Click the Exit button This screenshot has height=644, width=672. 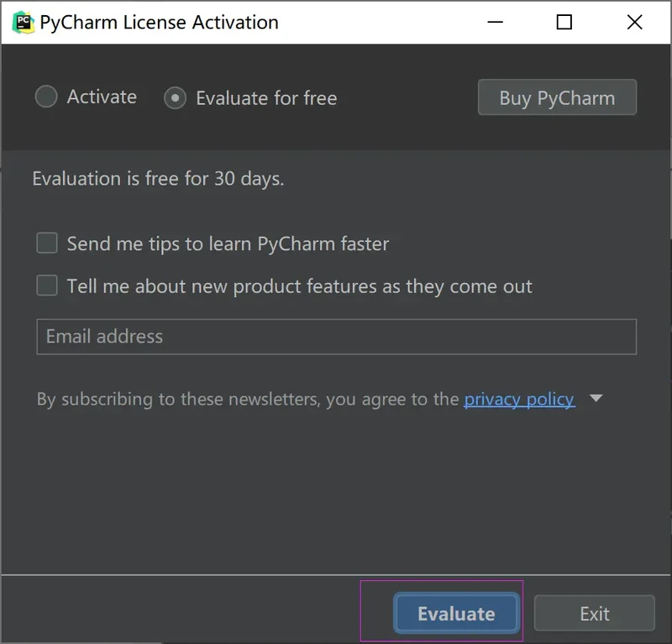(594, 614)
